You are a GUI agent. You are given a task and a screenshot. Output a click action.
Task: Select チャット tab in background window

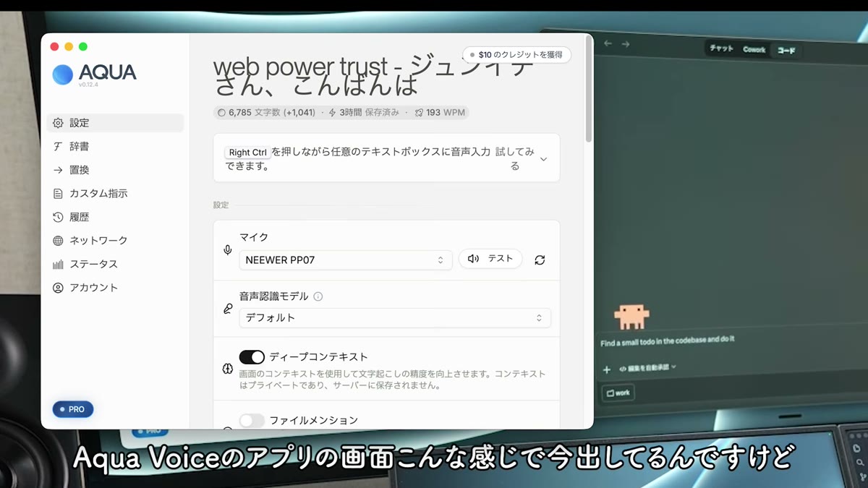pyautogui.click(x=721, y=48)
